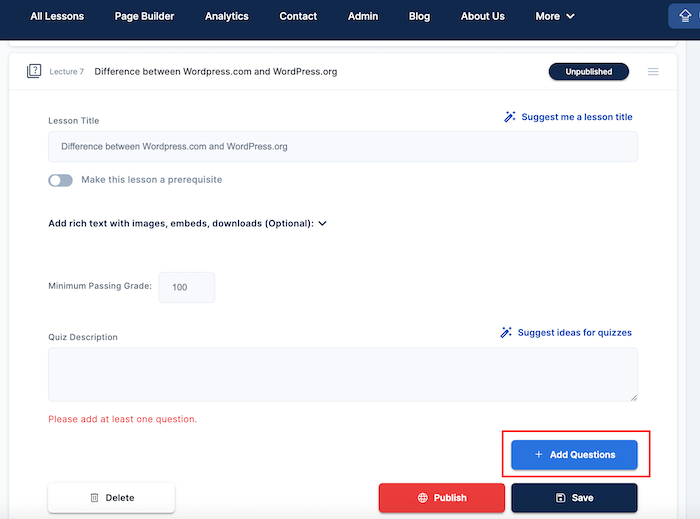Image resolution: width=700 pixels, height=519 pixels.
Task: Click the Unpublished status badge
Action: coord(588,71)
